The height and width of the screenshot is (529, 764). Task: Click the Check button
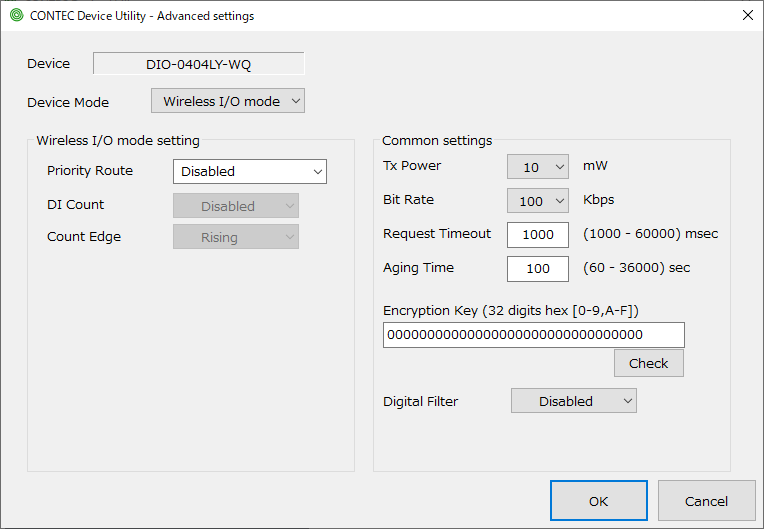point(649,363)
